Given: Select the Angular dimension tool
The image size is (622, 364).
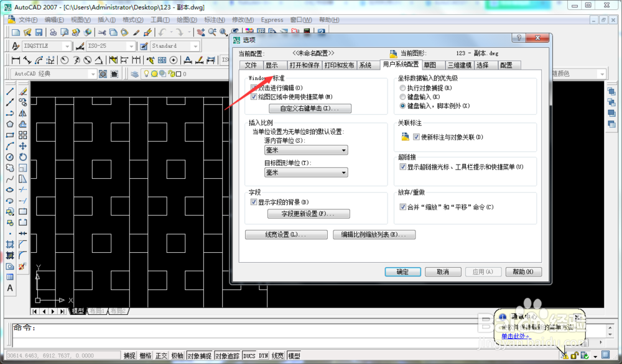Looking at the screenshot, I should click(98, 60).
